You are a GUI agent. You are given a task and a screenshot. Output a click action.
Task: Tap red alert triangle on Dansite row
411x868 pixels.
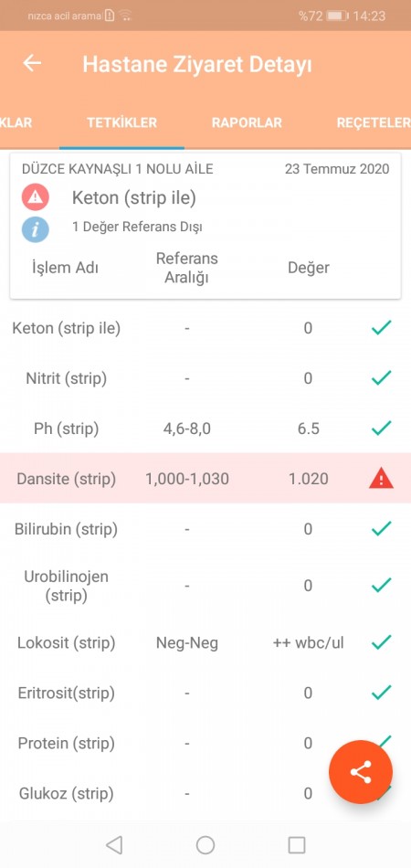(381, 479)
